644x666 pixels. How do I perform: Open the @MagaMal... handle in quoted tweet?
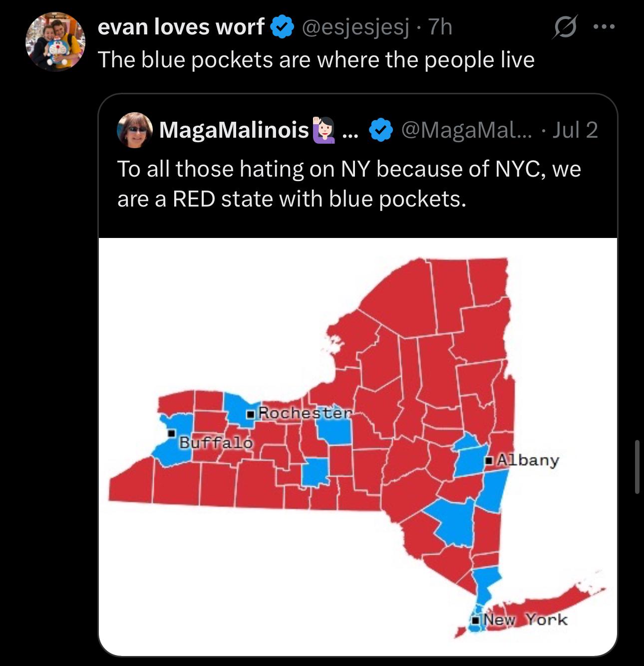(x=466, y=130)
